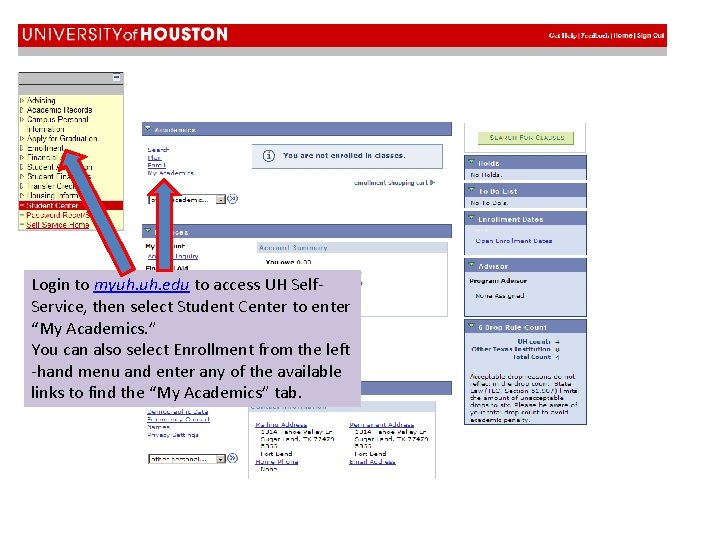The image size is (720, 540).
Task: Open the Mailing Address link
Action: [x=281, y=425]
